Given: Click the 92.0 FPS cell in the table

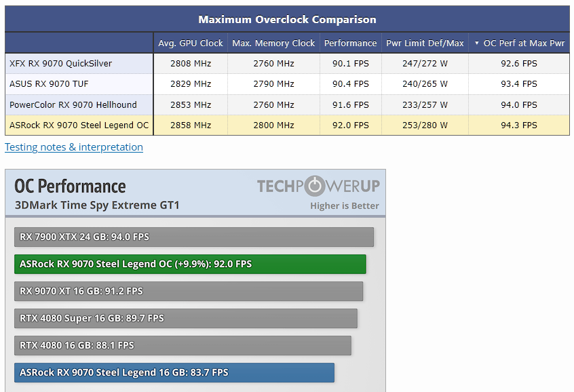Looking at the screenshot, I should coord(350,125).
